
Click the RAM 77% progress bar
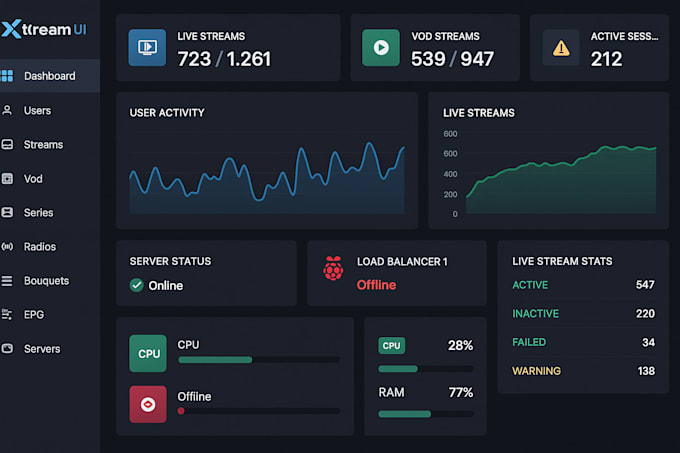coord(425,414)
